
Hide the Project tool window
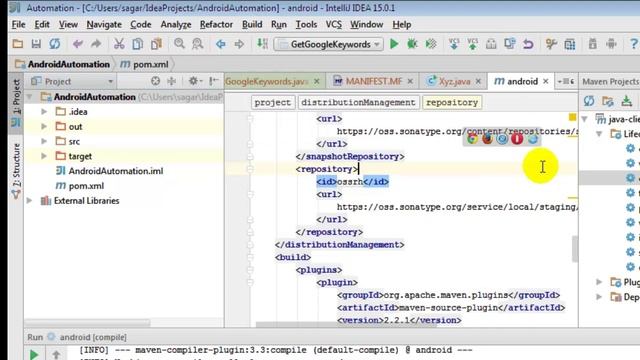tap(213, 81)
